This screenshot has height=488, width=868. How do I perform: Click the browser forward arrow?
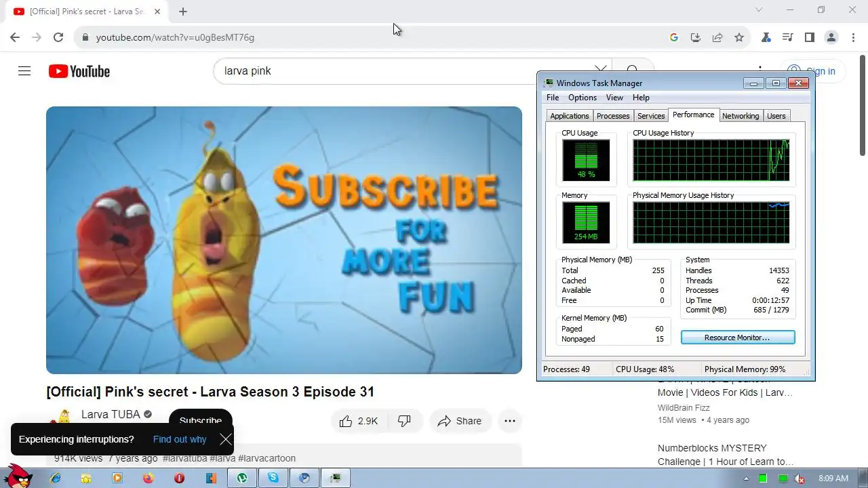[x=37, y=37]
